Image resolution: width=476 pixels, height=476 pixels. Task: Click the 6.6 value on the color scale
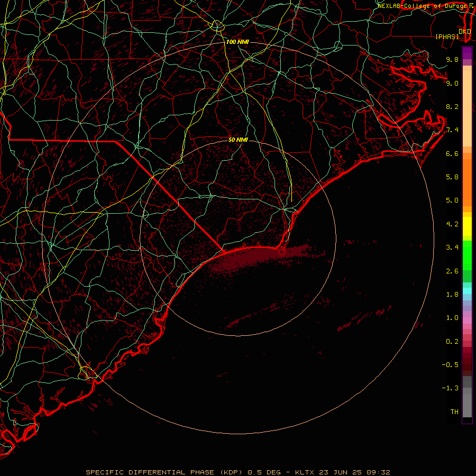point(452,153)
